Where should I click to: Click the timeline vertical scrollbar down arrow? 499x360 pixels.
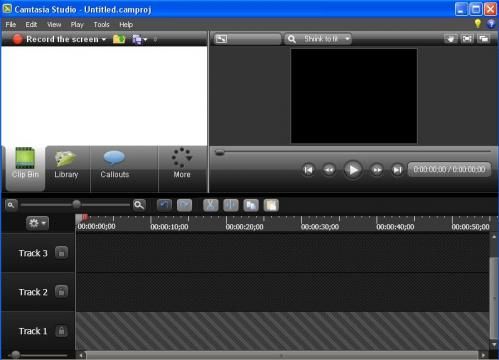pos(494,344)
